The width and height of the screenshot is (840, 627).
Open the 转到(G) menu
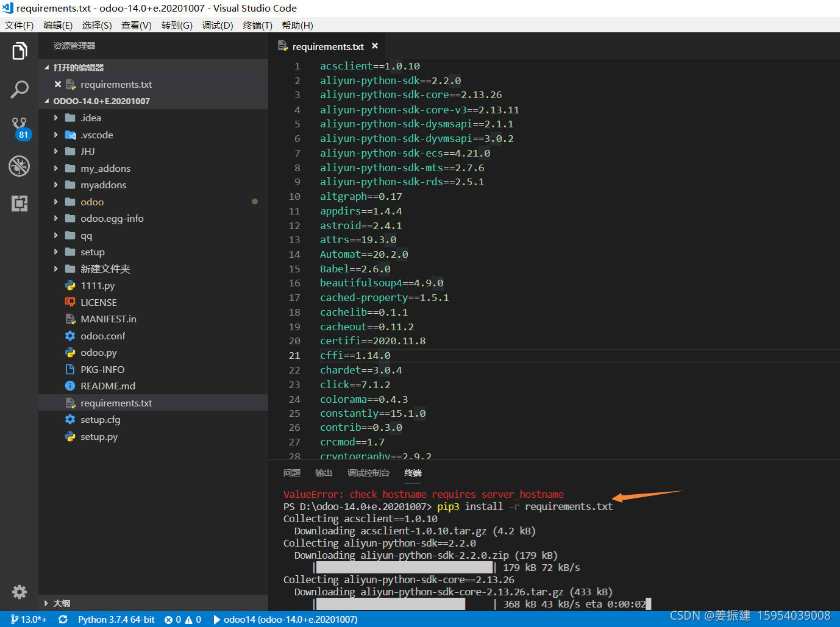pyautogui.click(x=177, y=25)
